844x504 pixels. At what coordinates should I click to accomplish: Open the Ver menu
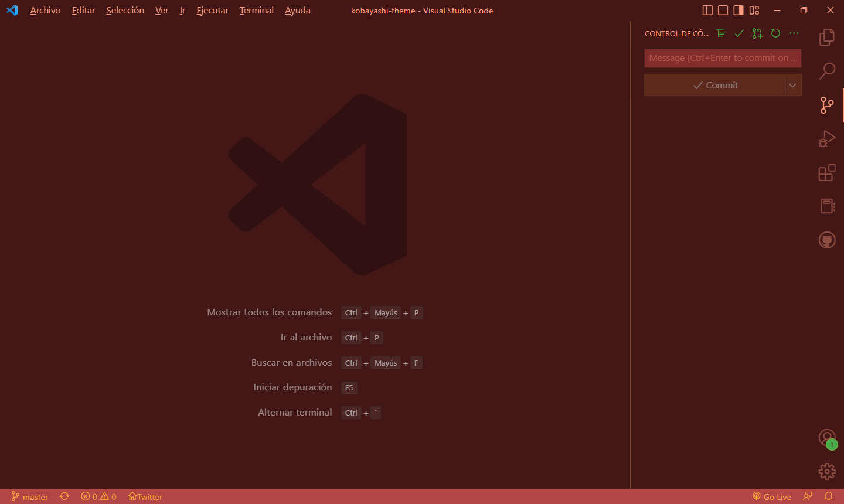pos(162,11)
